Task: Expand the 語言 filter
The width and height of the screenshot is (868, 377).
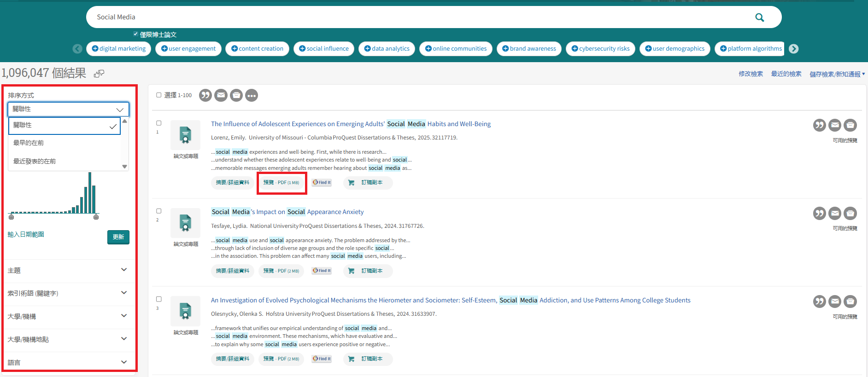Action: 67,362
